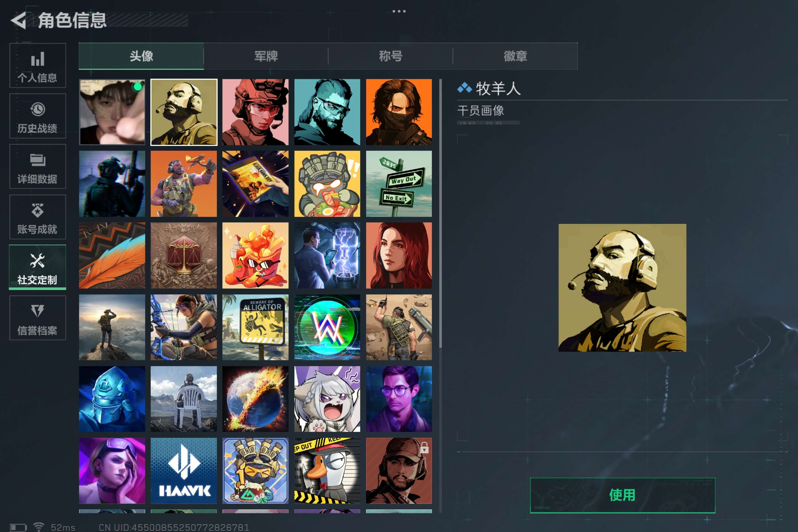Open 信誉档案 reputation section
The height and width of the screenshot is (532, 798).
(x=38, y=318)
